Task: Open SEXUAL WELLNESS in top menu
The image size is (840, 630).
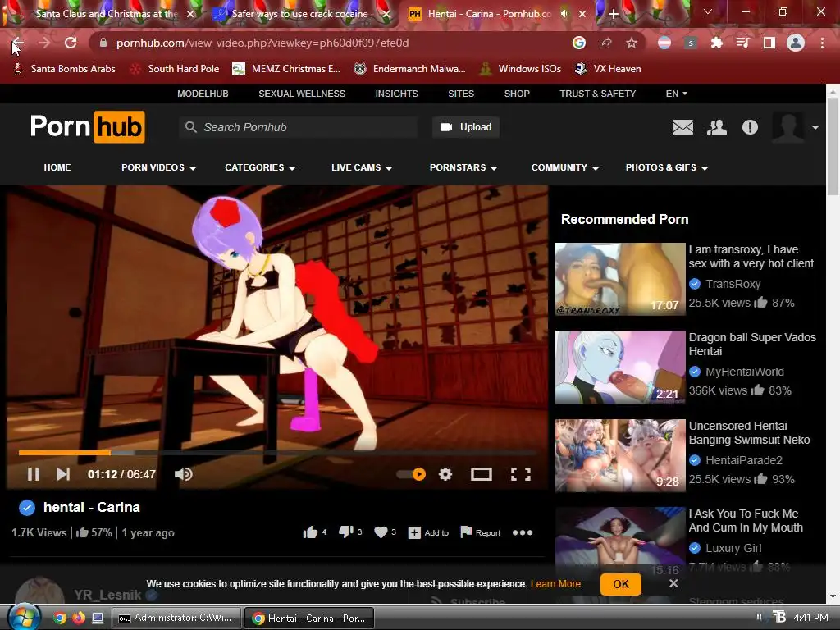Action: coord(302,94)
